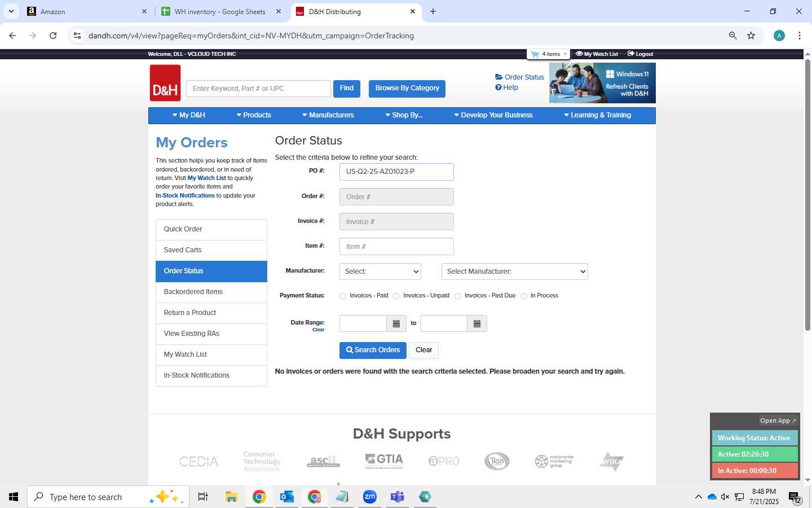Go back to previous page
This screenshot has height=508, width=812.
[12, 36]
